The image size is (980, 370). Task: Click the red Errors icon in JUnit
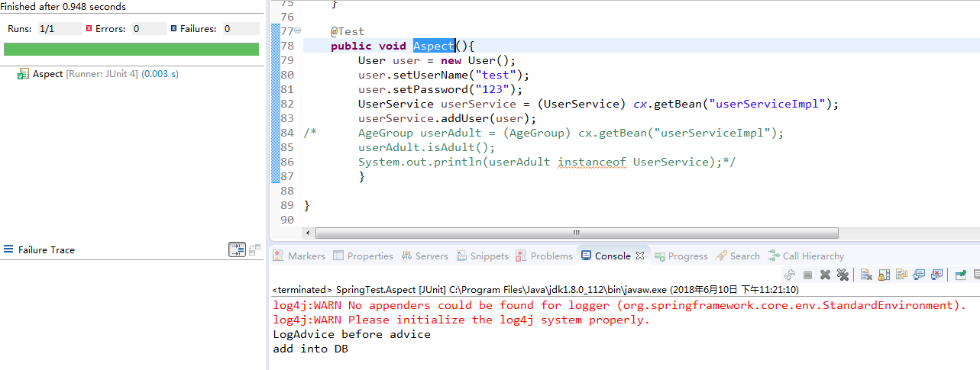point(89,28)
